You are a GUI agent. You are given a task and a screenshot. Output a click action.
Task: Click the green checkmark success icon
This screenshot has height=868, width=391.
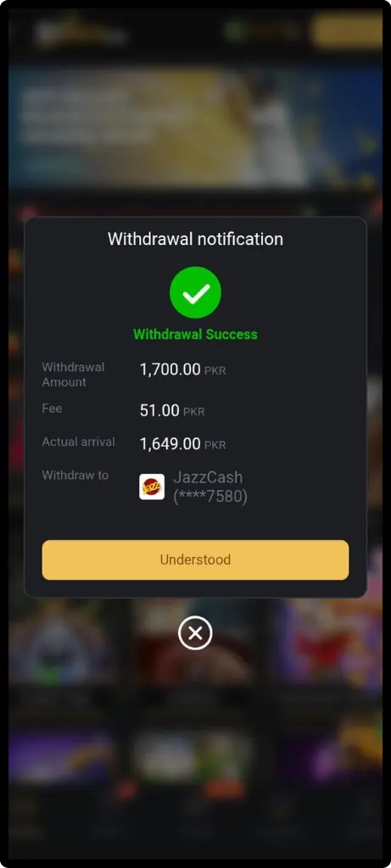(195, 292)
